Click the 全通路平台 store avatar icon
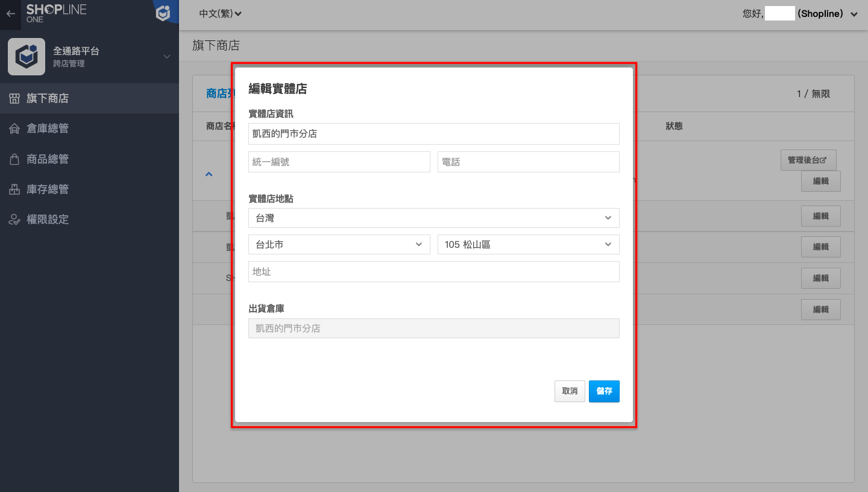 pos(27,57)
